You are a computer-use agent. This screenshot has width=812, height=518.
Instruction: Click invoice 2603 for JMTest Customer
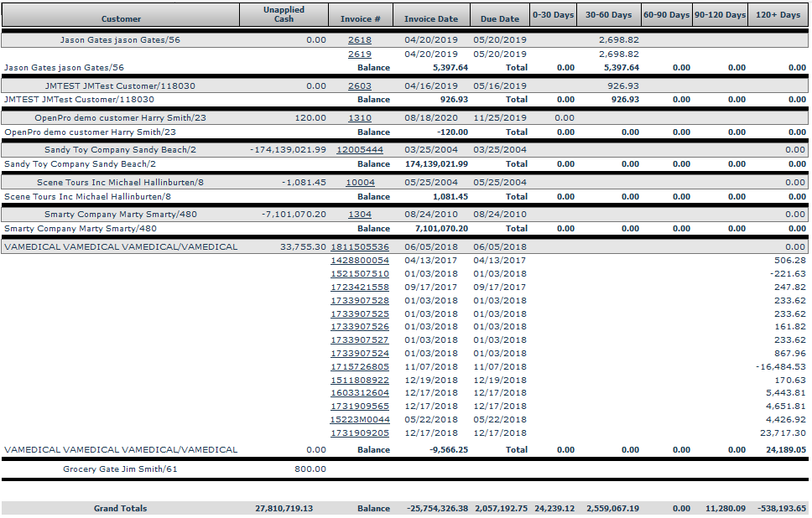coord(359,86)
